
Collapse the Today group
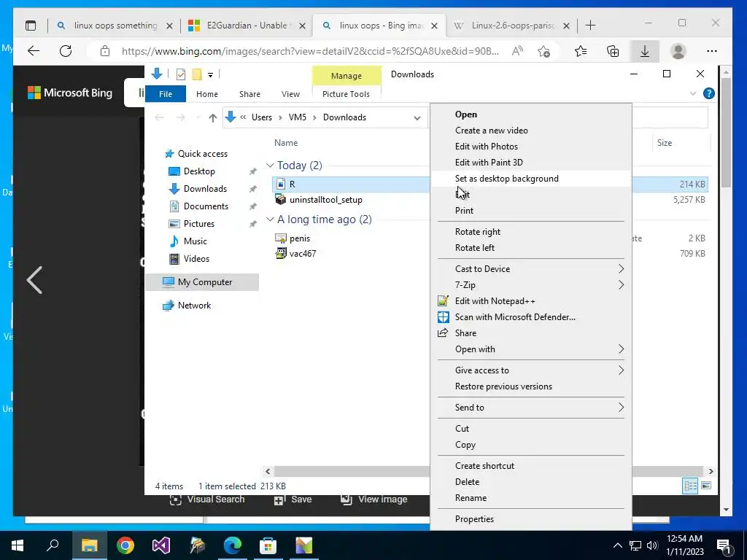click(x=270, y=166)
